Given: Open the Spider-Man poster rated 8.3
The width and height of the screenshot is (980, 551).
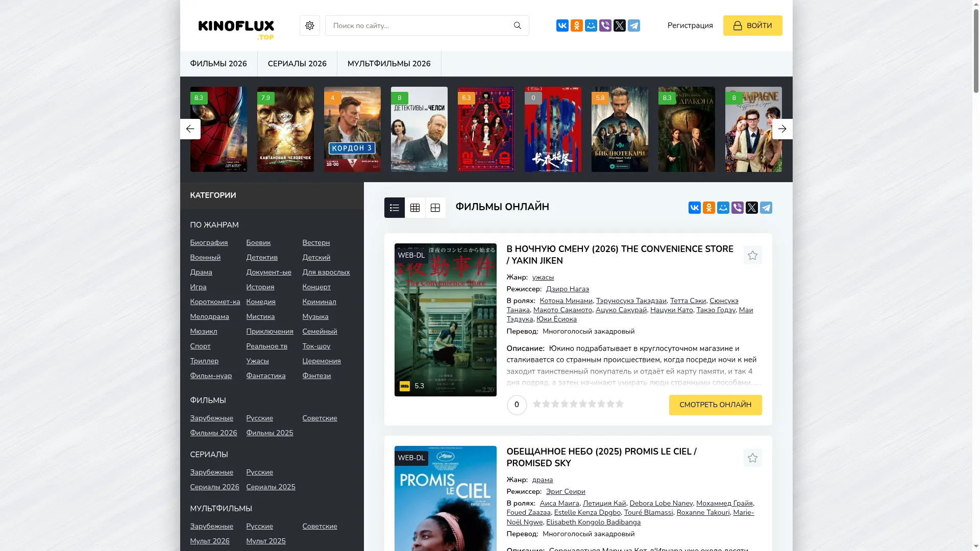Looking at the screenshot, I should (x=218, y=129).
